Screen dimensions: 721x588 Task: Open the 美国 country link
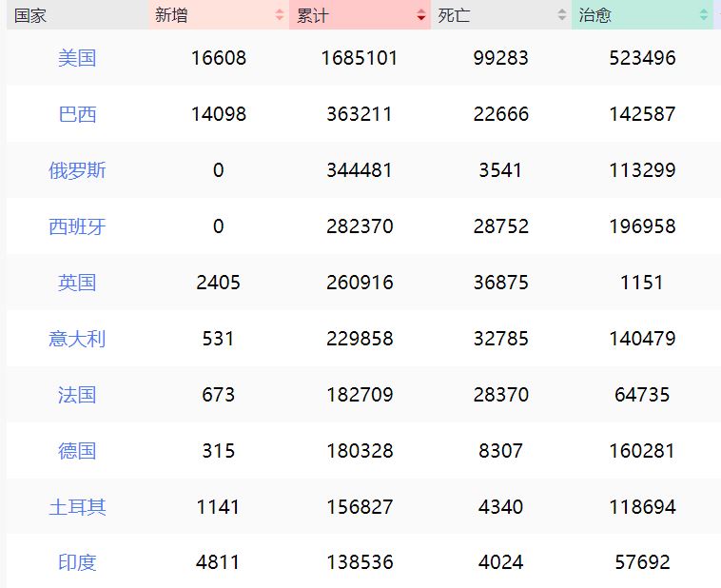[x=77, y=58]
